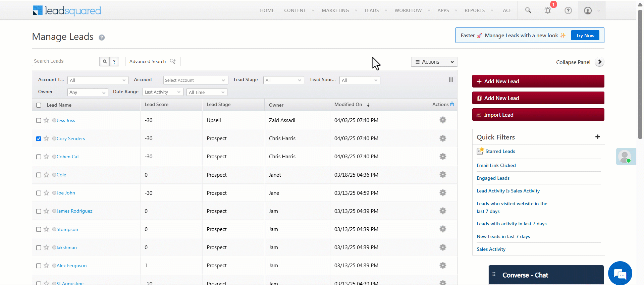
Task: Check the James Rodriguez row checkbox
Action: (39, 211)
